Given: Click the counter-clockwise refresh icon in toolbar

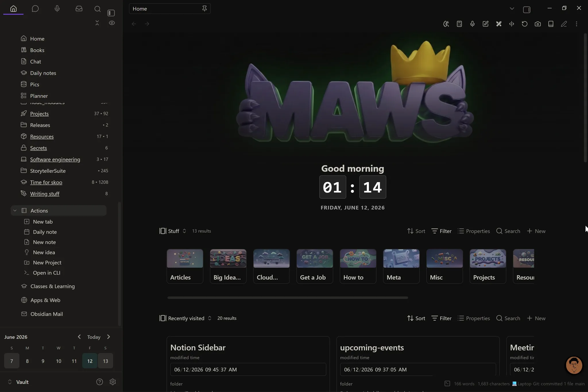Looking at the screenshot, I should pyautogui.click(x=525, y=24).
